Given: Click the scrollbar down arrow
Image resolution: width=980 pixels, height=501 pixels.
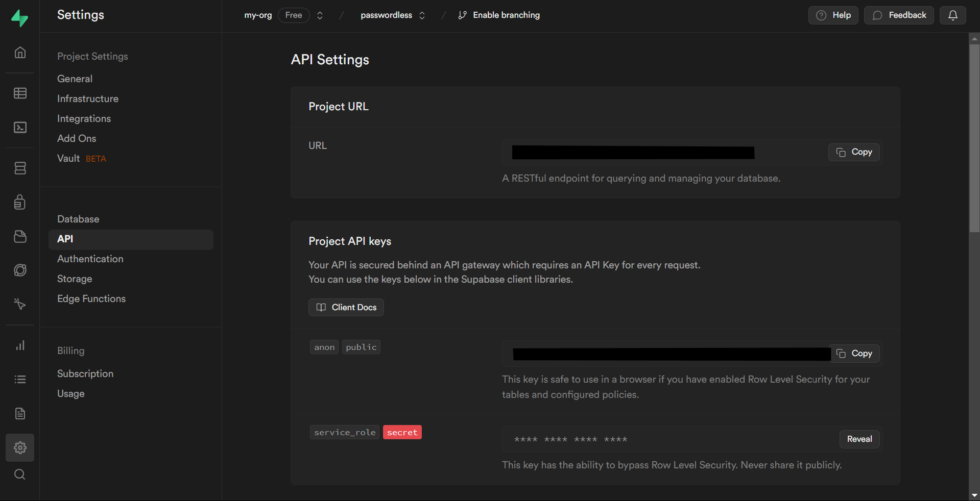Looking at the screenshot, I should coord(974,495).
